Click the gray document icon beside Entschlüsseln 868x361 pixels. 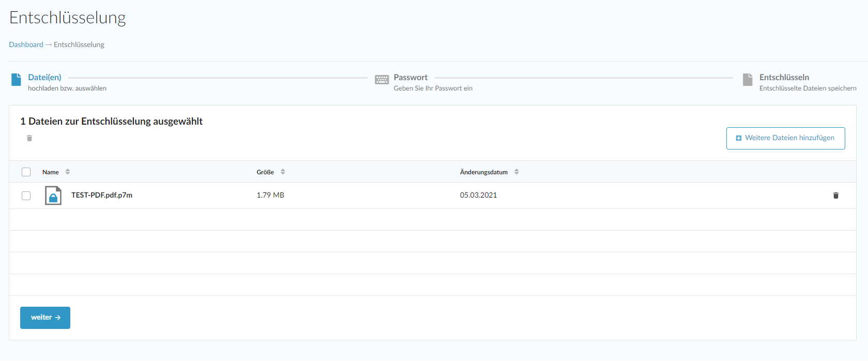(748, 80)
